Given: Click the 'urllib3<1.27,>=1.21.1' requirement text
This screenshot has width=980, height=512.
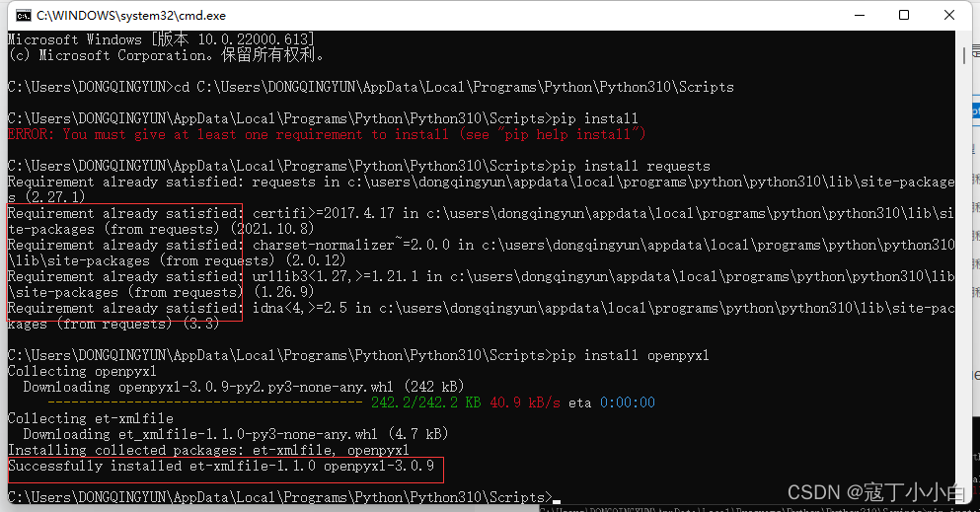Looking at the screenshot, I should click(x=335, y=276).
